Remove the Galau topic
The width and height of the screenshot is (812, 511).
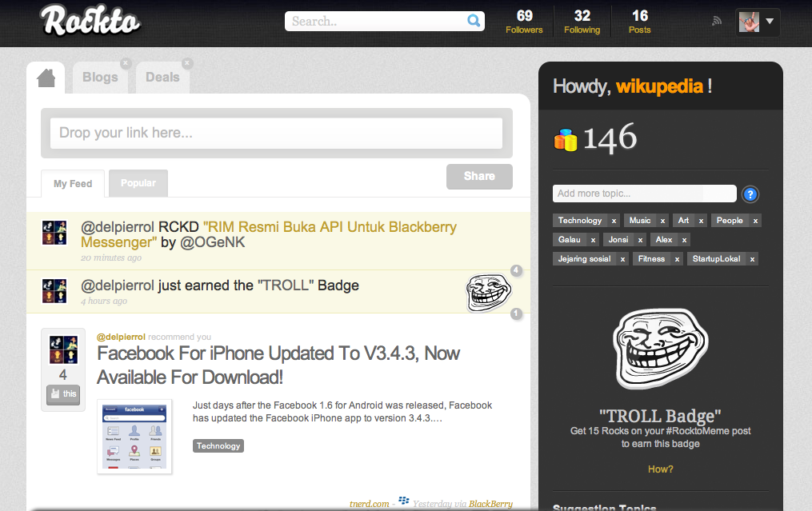pos(593,240)
